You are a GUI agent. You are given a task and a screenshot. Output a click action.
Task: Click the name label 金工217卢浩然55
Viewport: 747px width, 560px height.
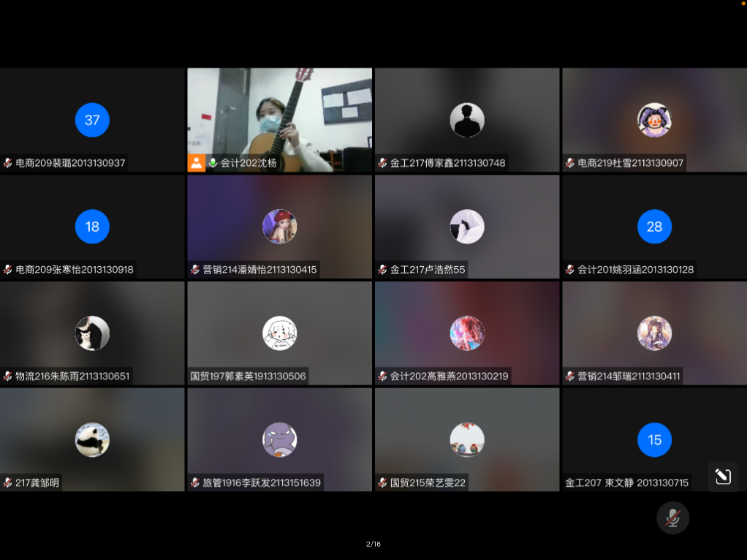[428, 270]
